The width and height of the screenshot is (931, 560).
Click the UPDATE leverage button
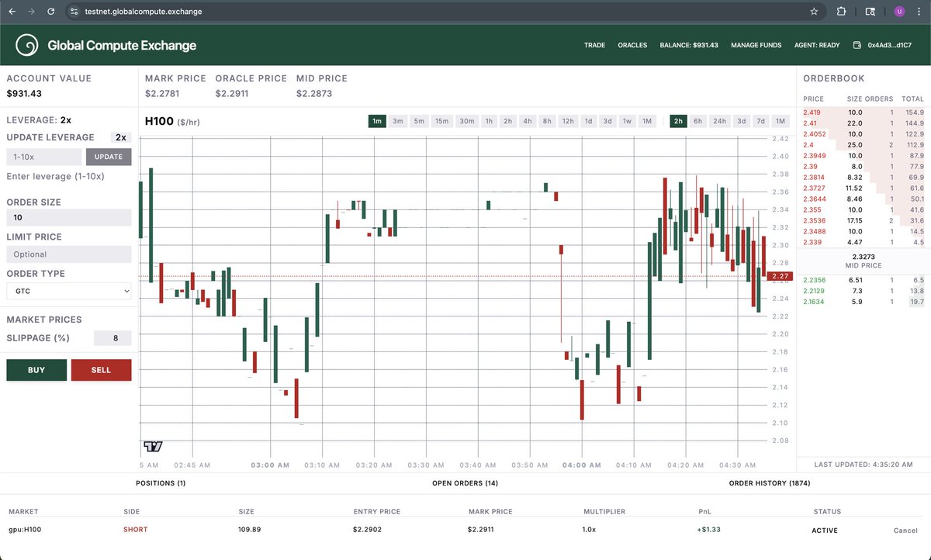(109, 157)
